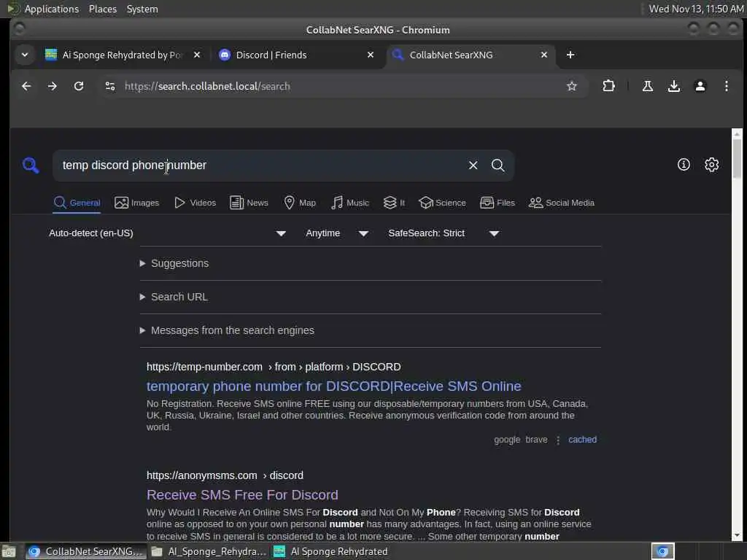Select the Map search category

coord(300,203)
